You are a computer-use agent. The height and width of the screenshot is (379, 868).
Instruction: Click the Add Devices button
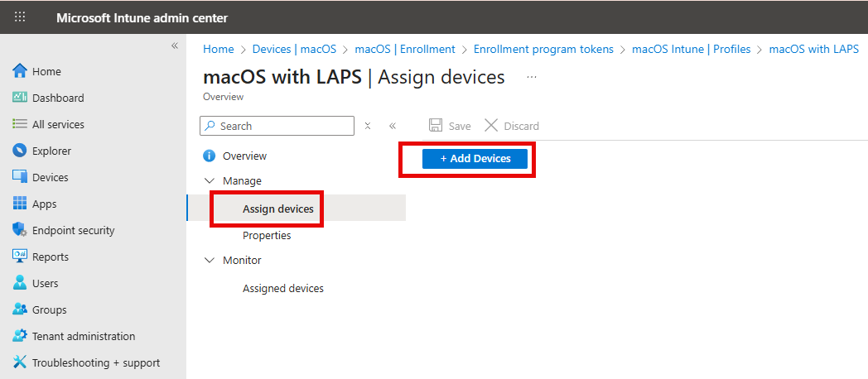[475, 158]
